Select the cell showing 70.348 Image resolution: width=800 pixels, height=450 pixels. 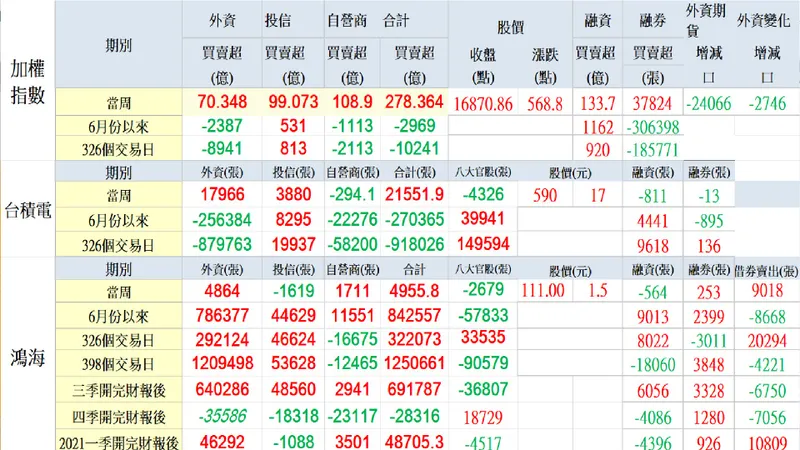(x=222, y=102)
